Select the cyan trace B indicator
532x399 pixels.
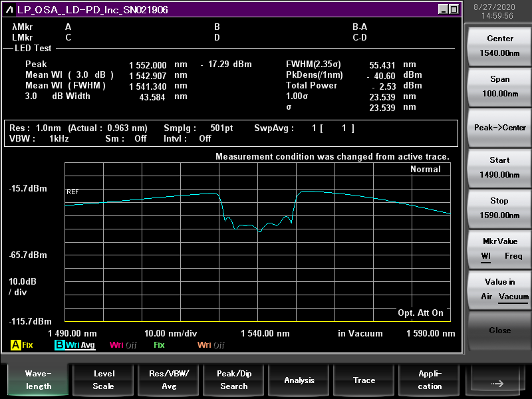[59, 345]
